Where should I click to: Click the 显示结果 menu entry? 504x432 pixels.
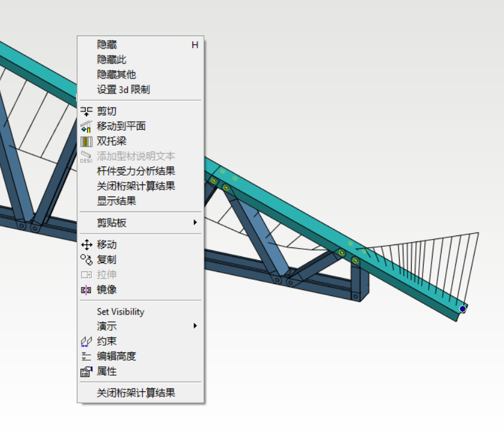[140, 201]
